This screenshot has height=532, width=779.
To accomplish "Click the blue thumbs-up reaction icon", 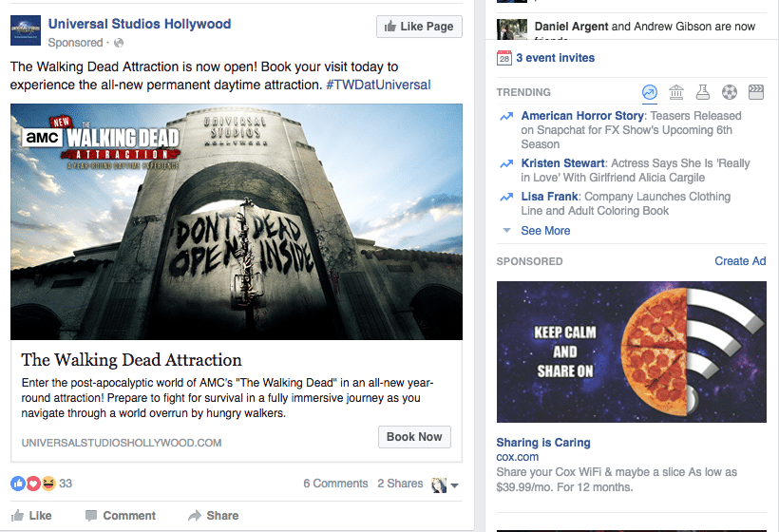I will point(18,484).
